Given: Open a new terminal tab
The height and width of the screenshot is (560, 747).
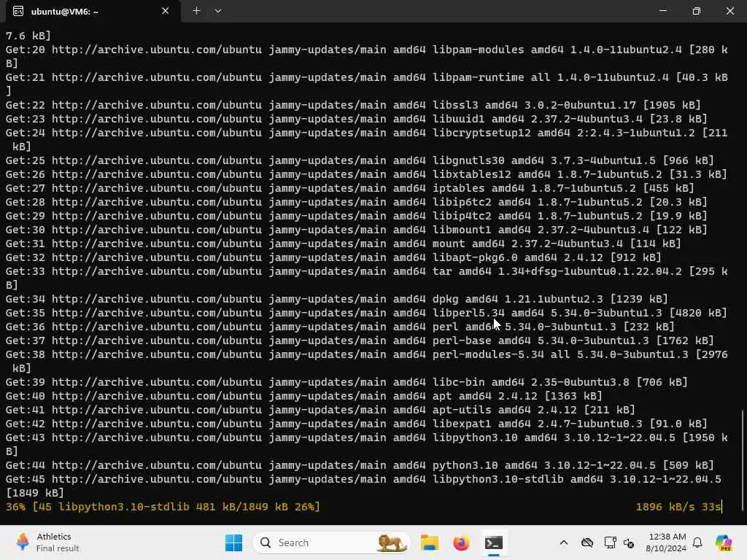Looking at the screenshot, I should coord(196,11).
